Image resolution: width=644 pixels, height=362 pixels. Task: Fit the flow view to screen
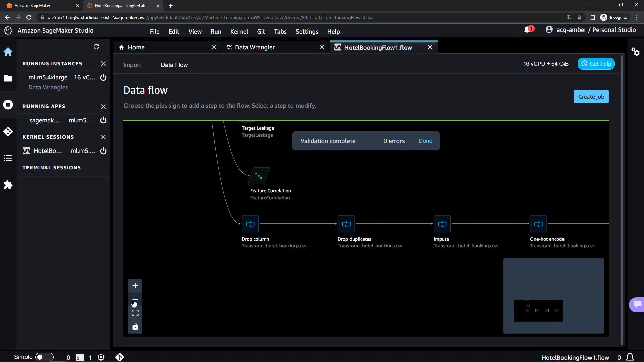135,313
